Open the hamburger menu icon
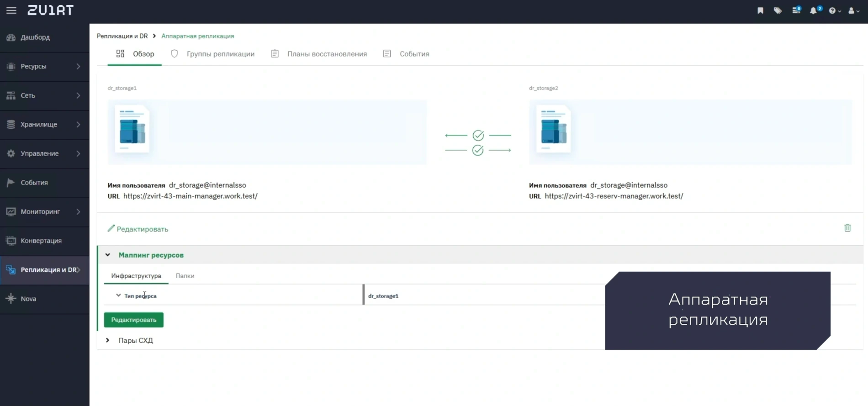Image resolution: width=868 pixels, height=406 pixels. point(11,11)
